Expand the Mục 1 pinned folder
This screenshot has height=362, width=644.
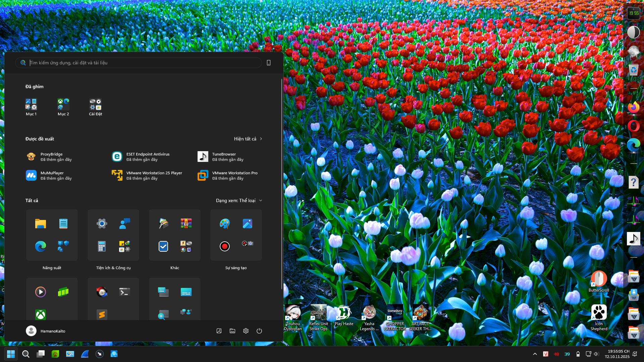[x=31, y=104]
